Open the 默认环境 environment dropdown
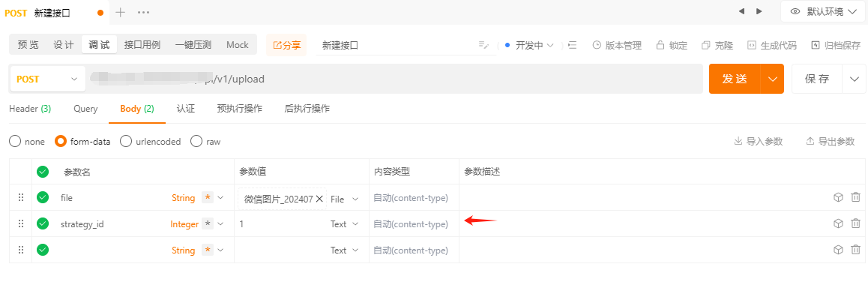Image resolution: width=868 pixels, height=285 pixels. tap(823, 11)
